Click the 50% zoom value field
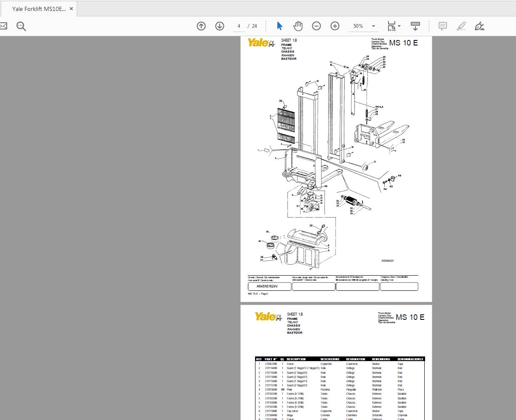The width and height of the screenshot is (516, 420). click(x=358, y=26)
